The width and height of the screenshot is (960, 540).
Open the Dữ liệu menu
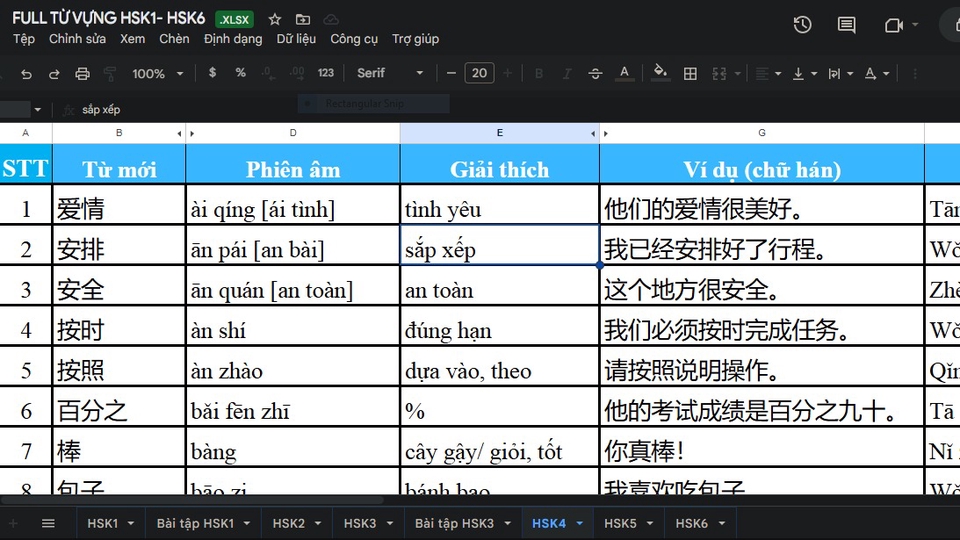tap(296, 39)
